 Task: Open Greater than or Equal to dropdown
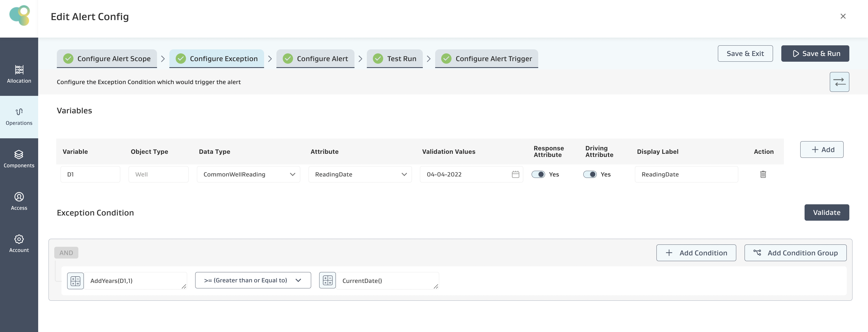[253, 280]
